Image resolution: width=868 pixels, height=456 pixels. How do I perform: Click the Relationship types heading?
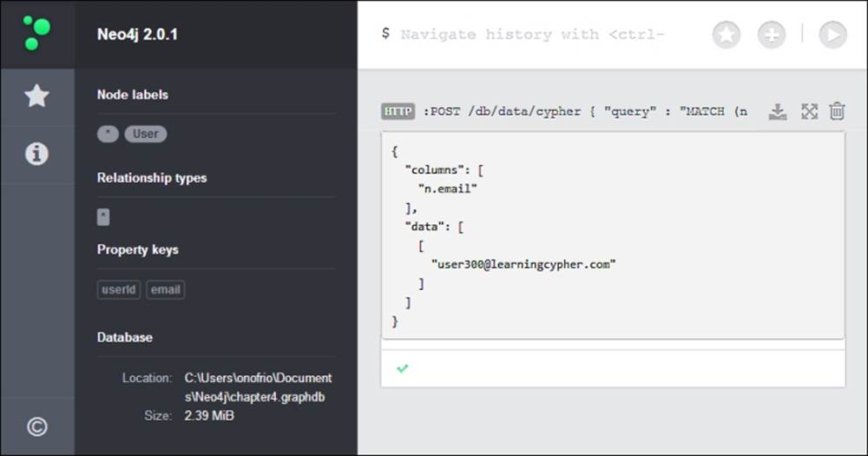(x=152, y=178)
